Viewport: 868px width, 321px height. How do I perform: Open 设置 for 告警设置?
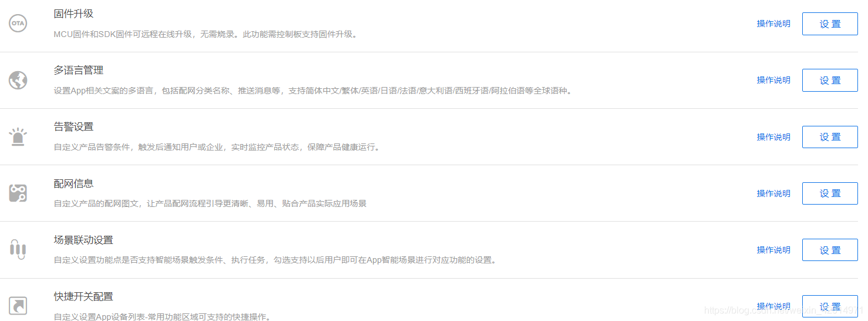[830, 137]
